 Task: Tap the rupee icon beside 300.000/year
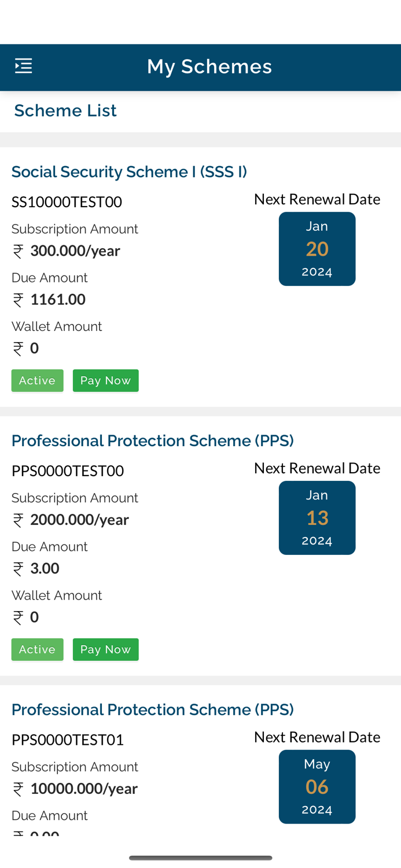click(x=19, y=251)
